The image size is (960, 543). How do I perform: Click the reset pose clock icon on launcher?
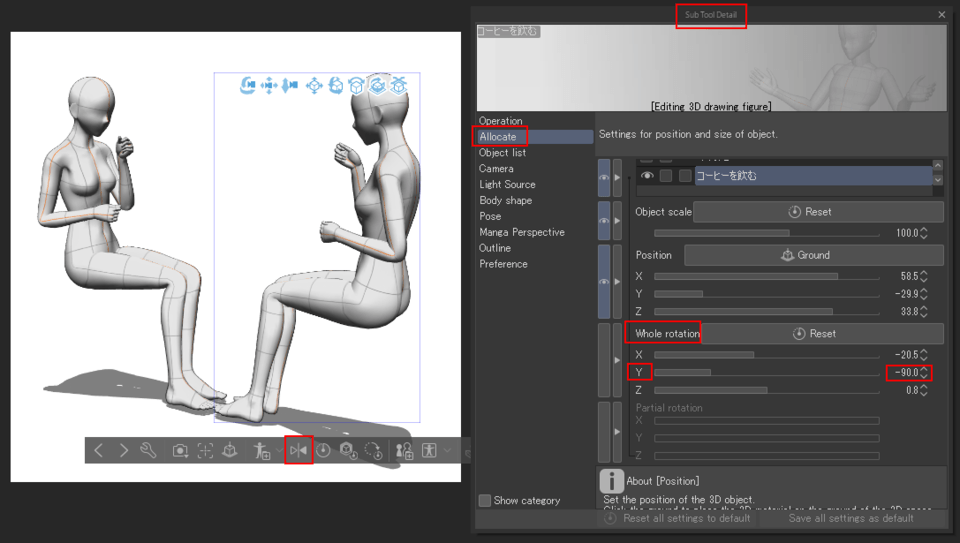click(x=323, y=451)
